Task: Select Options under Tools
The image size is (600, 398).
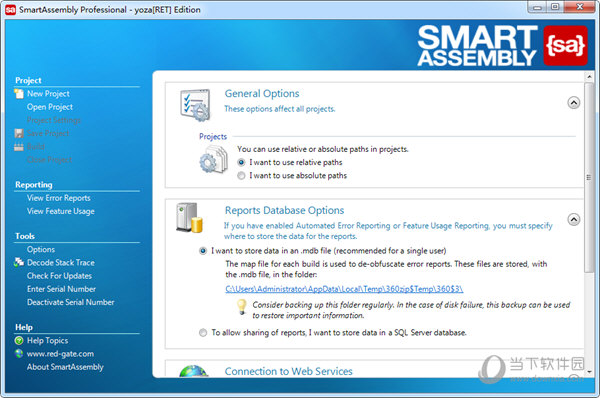Action: pos(41,250)
